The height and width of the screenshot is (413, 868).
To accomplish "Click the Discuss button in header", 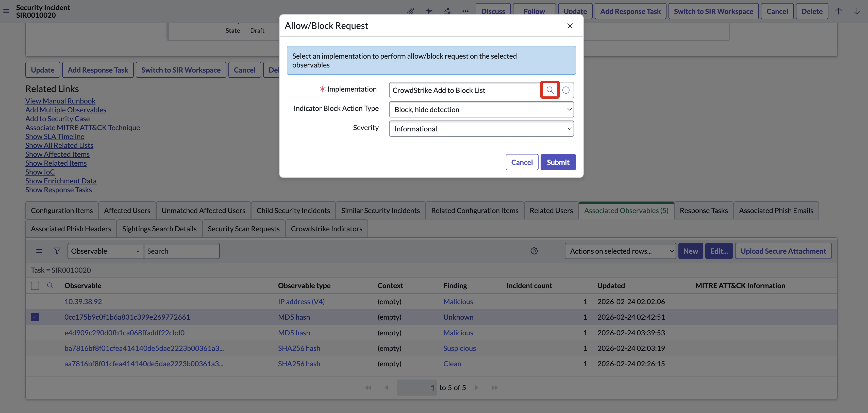I will click(493, 11).
